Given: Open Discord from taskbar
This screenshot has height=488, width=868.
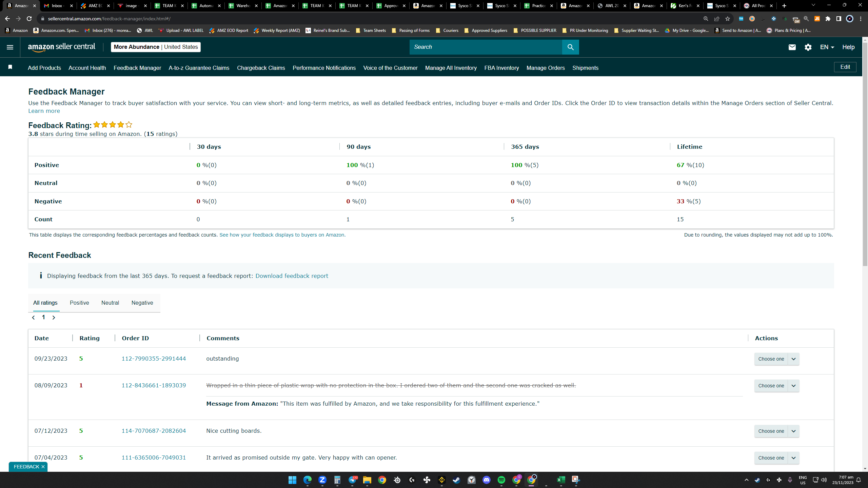Looking at the screenshot, I should 487,480.
